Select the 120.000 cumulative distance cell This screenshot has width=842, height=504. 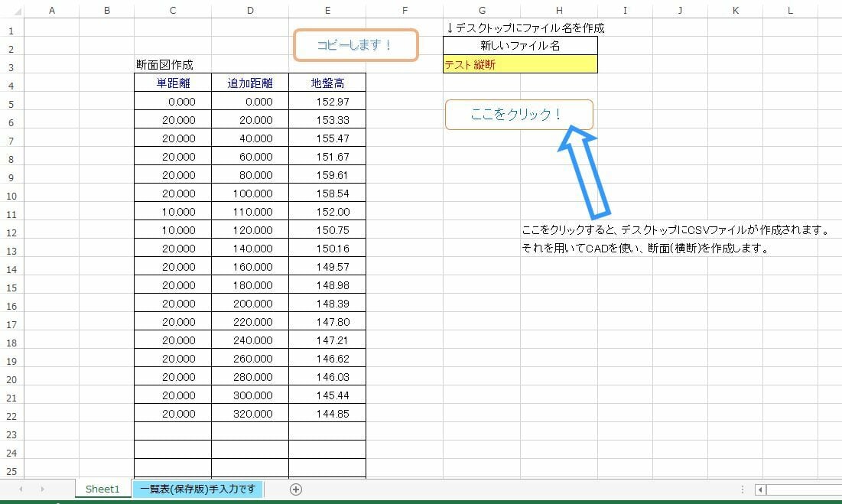point(250,229)
